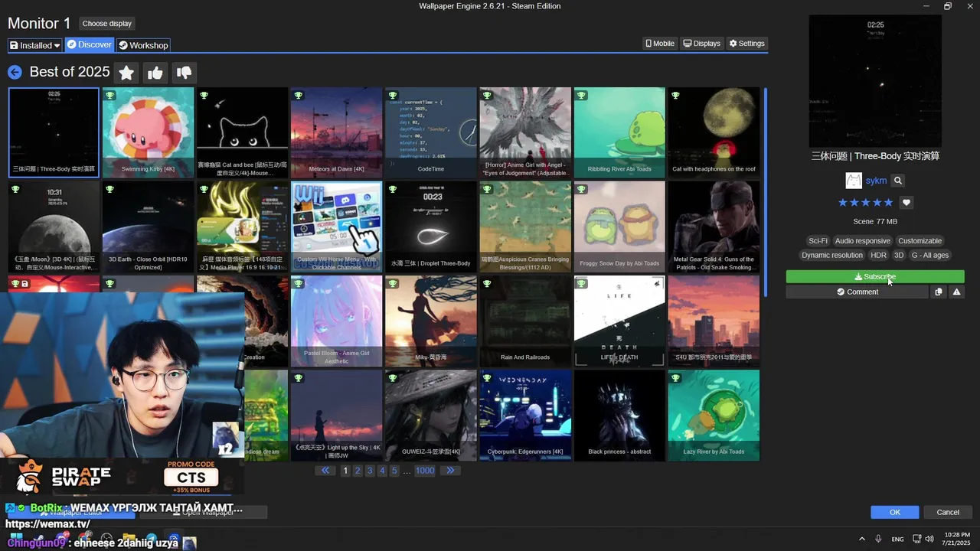Open network settings icon in system tray
The image size is (980, 551).
point(916,539)
